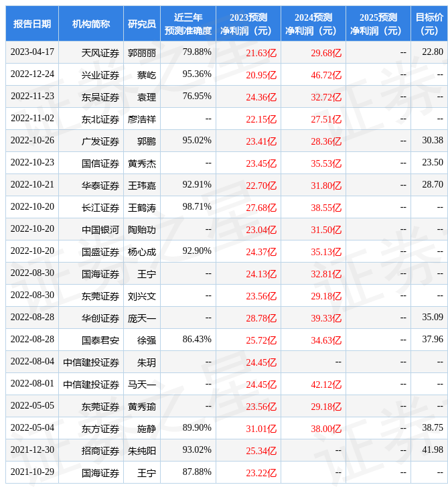
Task: Select analyst 王鹤涛
Action: click(x=142, y=208)
